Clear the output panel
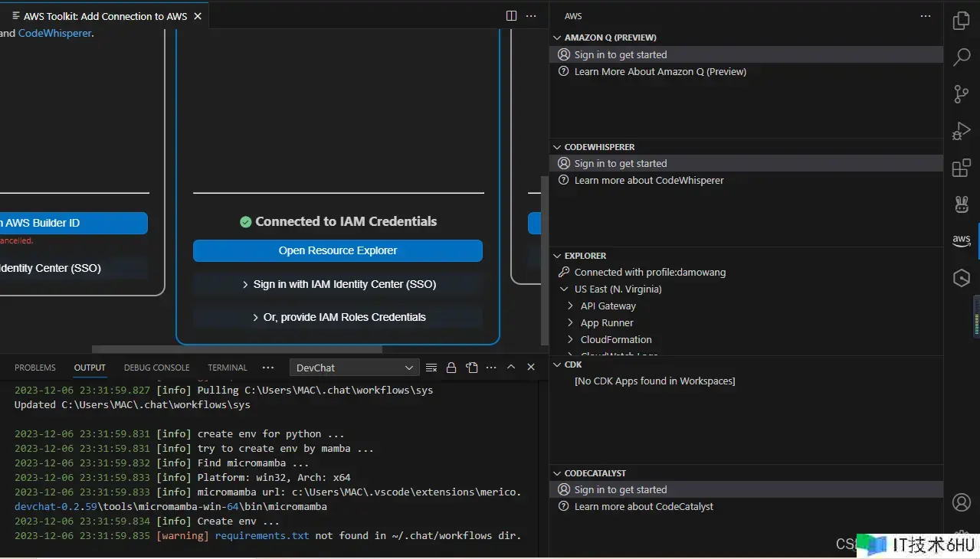This screenshot has height=559, width=980. (431, 368)
